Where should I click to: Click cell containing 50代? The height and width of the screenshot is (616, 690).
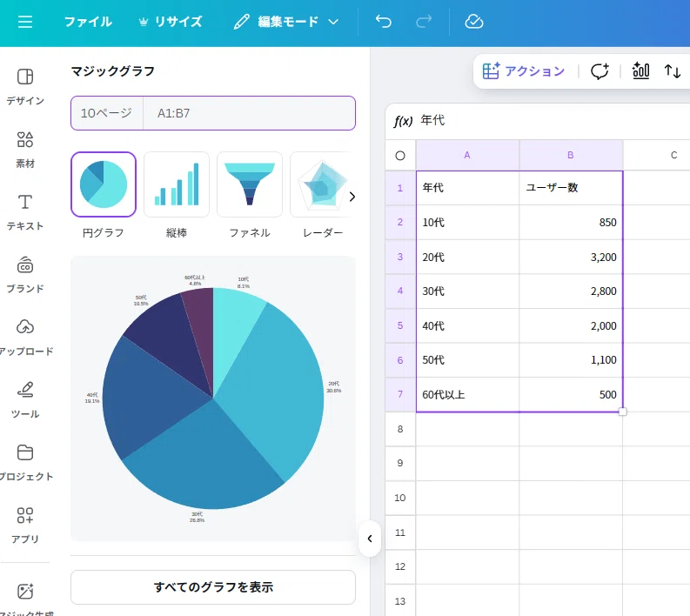[x=467, y=360]
